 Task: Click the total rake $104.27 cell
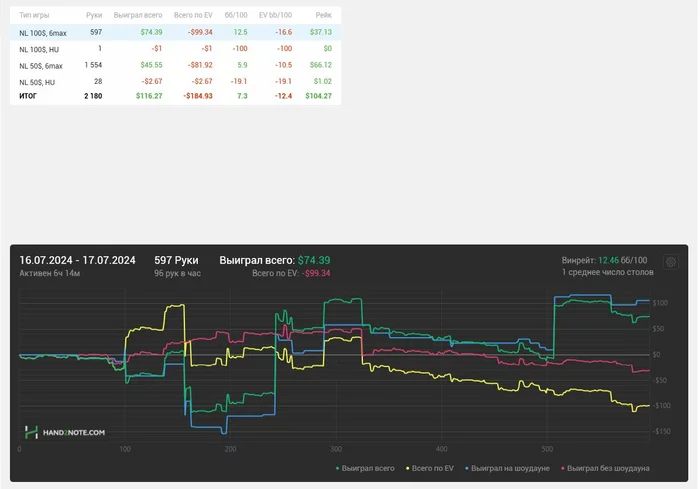pos(319,96)
